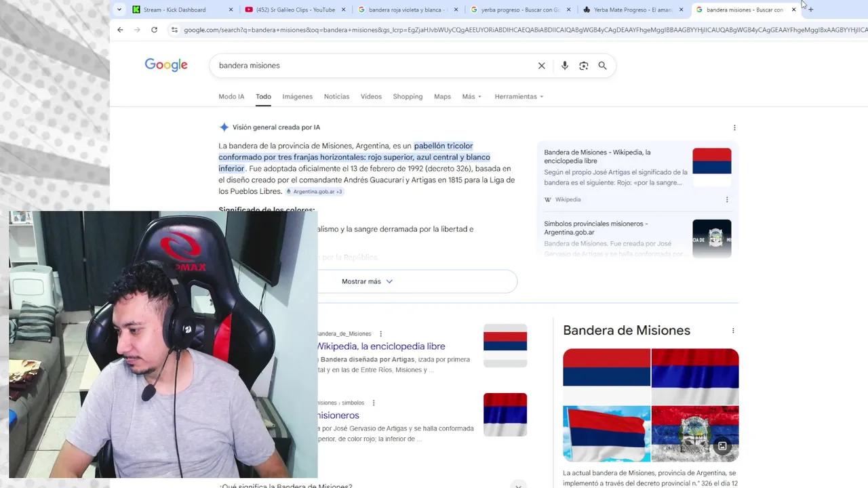The image size is (868, 488).
Task: Open the tab search dropdown arrow
Action: 119,9
